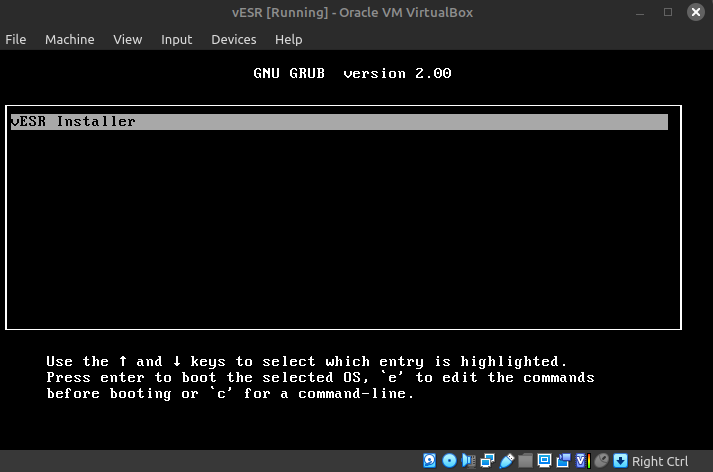Open the USB devices indicator

507,461
